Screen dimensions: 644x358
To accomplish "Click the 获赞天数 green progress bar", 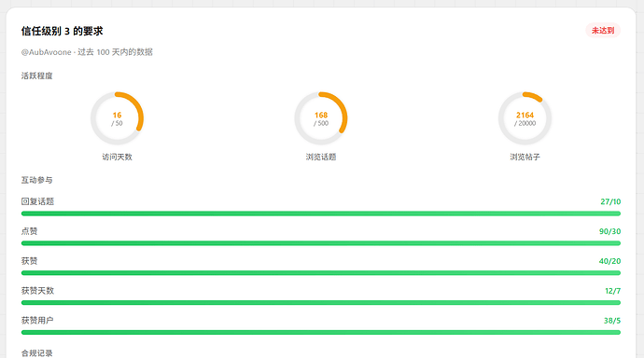I will click(x=321, y=303).
